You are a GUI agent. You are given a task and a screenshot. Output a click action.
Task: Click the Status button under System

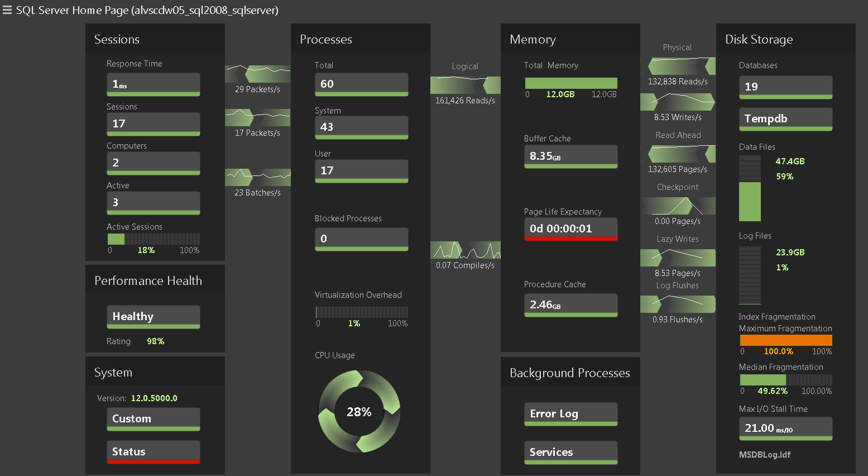tap(153, 452)
